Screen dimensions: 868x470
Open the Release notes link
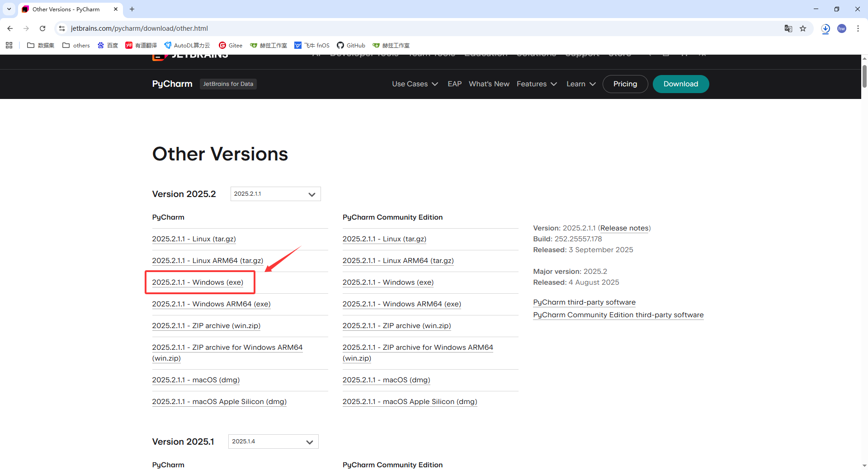click(624, 228)
